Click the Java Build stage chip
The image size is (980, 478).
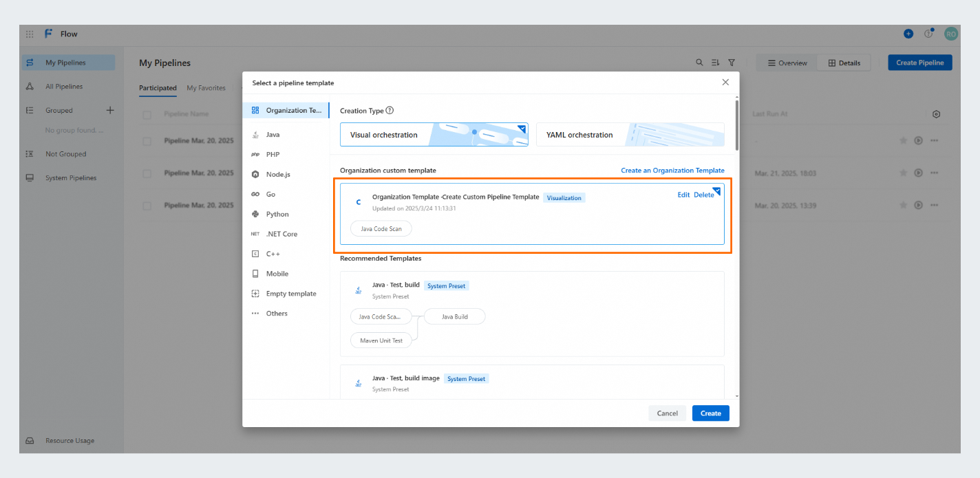pos(455,317)
